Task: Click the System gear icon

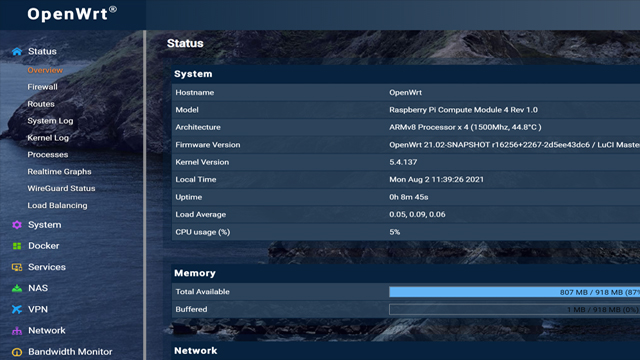Action: 17,225
